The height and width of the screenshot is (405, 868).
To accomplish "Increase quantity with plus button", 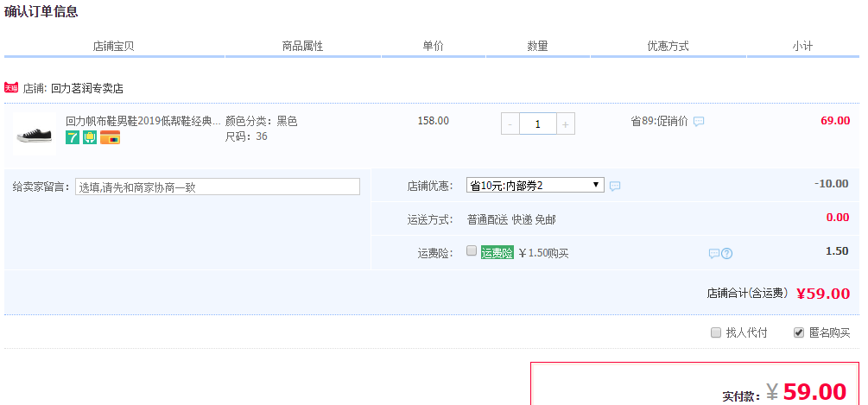I will (565, 124).
